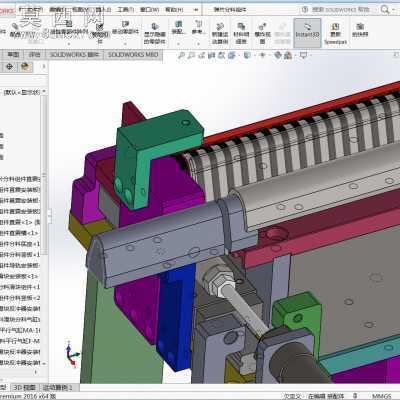The height and width of the screenshot is (400, 400).
Task: Click the SOLIDWORKS help search field
Action: click(x=340, y=10)
